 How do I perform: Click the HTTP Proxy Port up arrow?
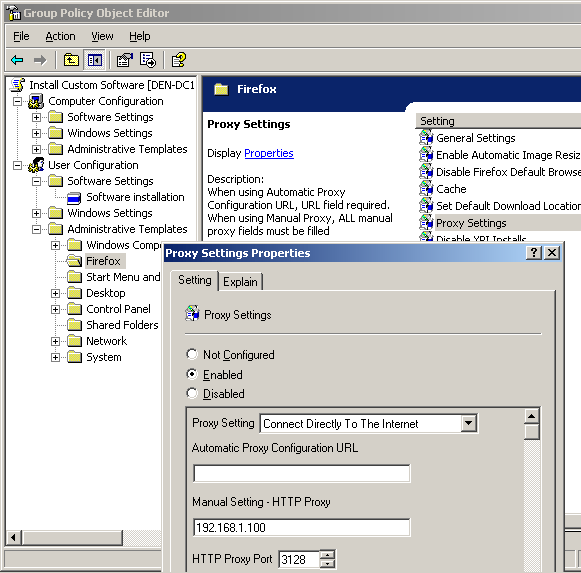pyautogui.click(x=327, y=555)
